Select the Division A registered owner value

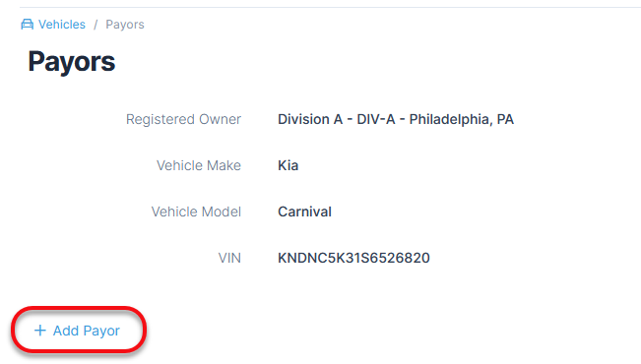coord(396,119)
